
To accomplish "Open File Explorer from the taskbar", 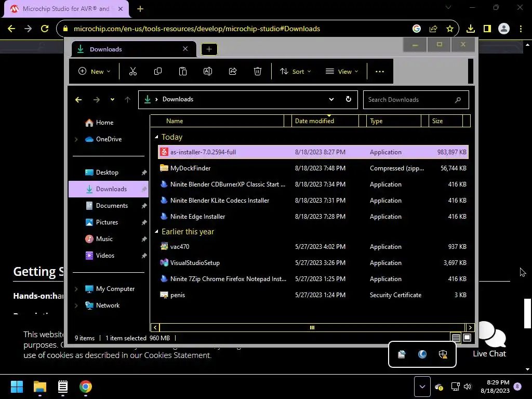I will (x=39, y=387).
